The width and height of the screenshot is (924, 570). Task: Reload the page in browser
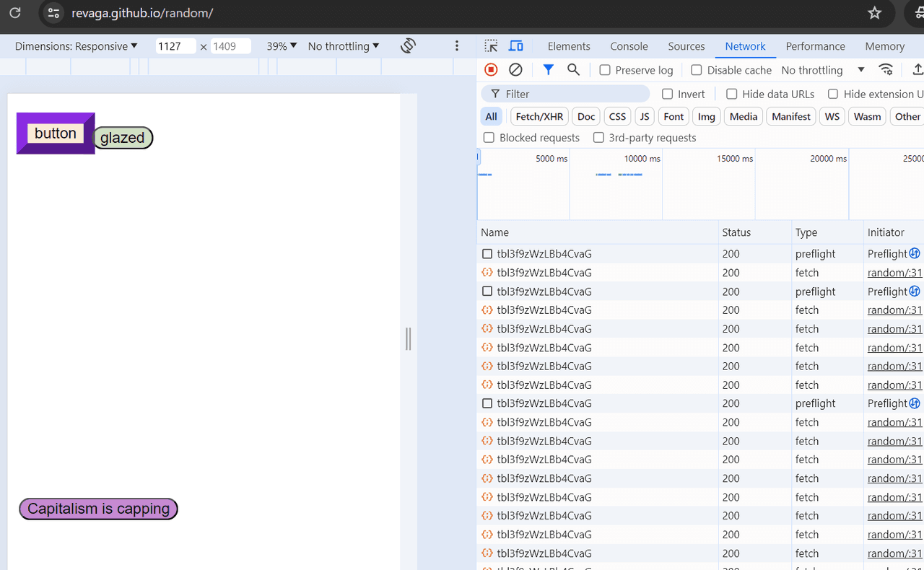pos(15,13)
